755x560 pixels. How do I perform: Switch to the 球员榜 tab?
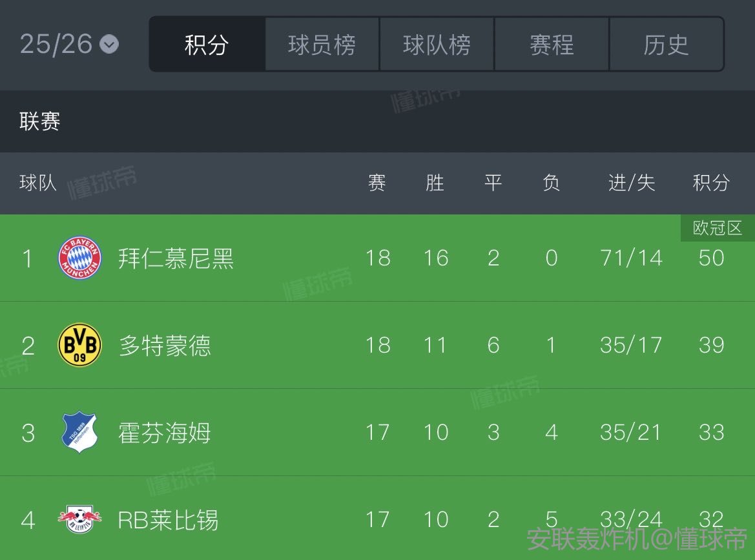tap(322, 45)
